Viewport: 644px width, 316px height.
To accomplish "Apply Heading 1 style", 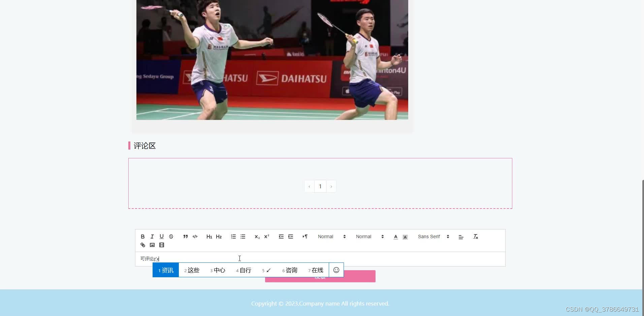I will point(209,236).
